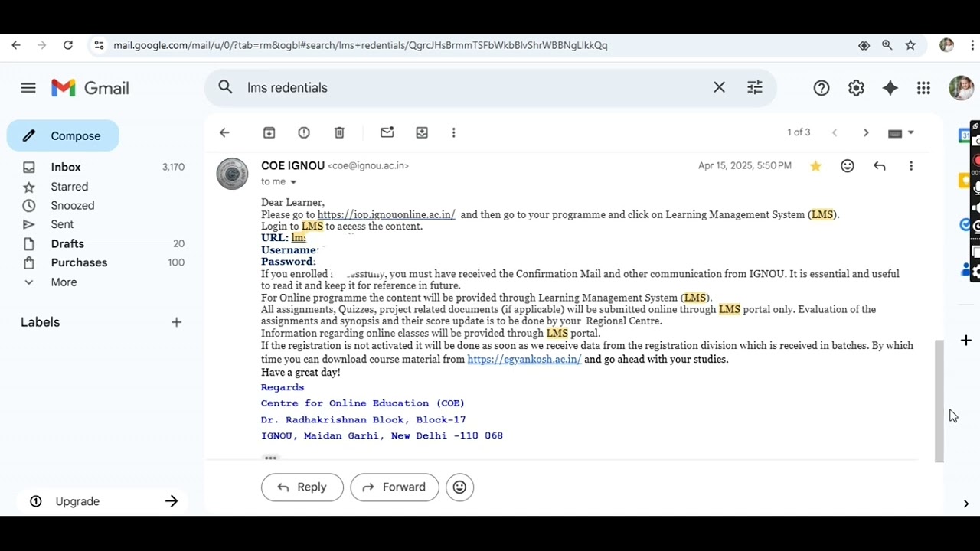Show trimmed content ellipsis
980x551 pixels.
coord(270,458)
